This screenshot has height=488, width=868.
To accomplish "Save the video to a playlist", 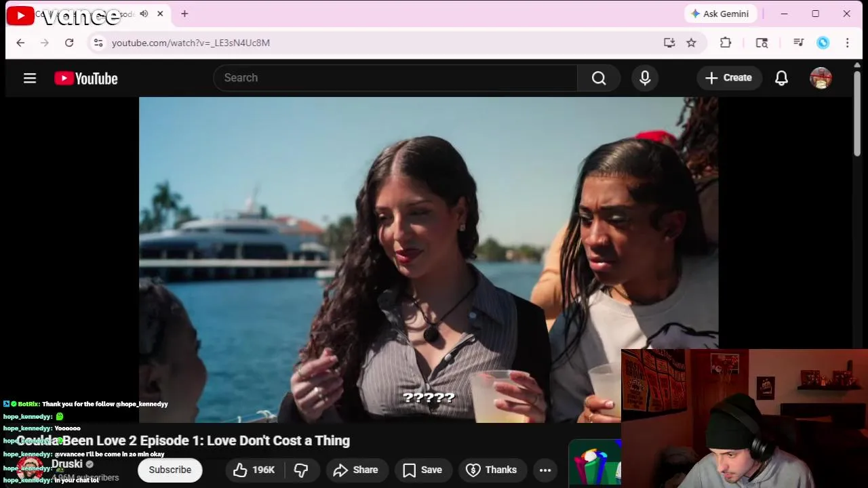I will click(x=422, y=470).
